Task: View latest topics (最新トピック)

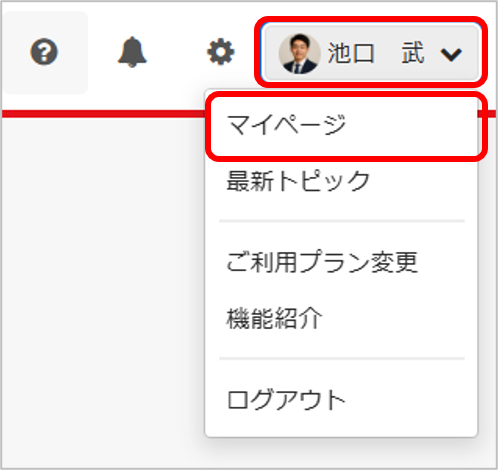Action: (298, 181)
